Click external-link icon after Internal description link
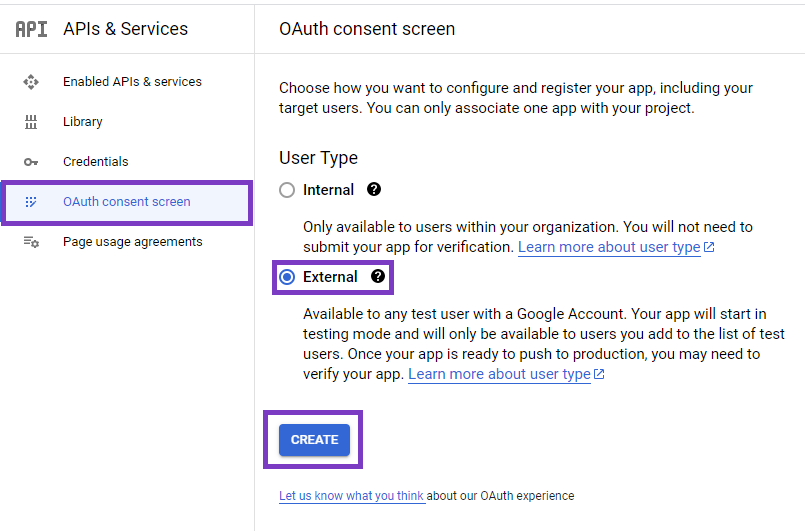 (709, 247)
